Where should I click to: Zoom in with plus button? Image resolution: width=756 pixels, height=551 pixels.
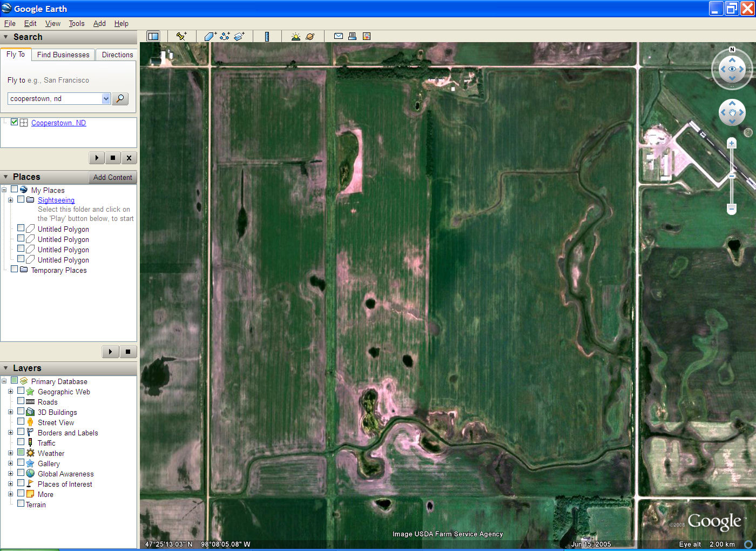click(732, 143)
